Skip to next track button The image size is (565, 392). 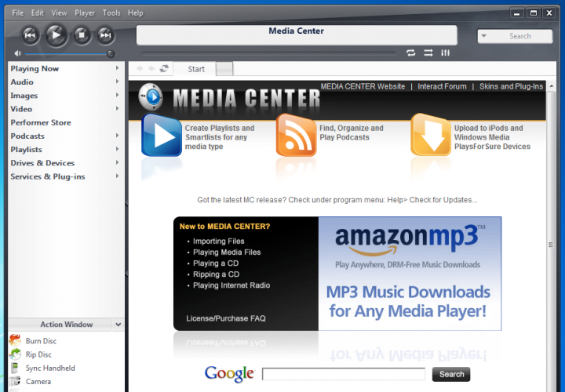(106, 35)
